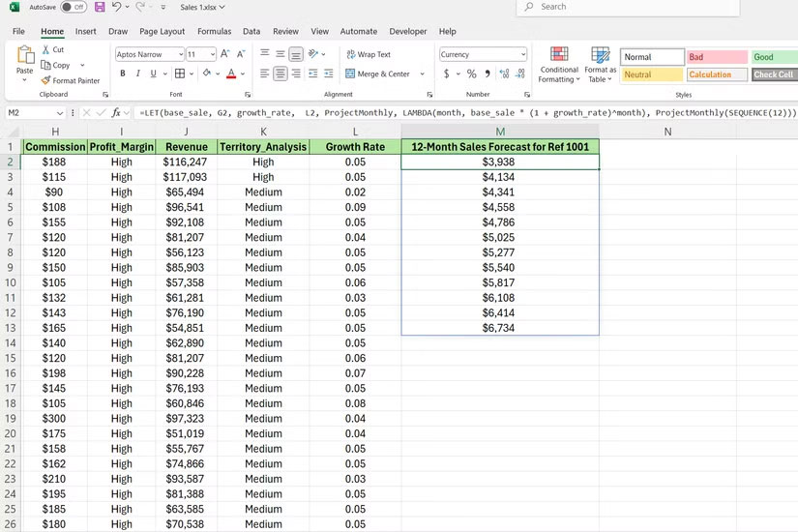
Task: Open the Insert Function fx icon
Action: pos(116,113)
